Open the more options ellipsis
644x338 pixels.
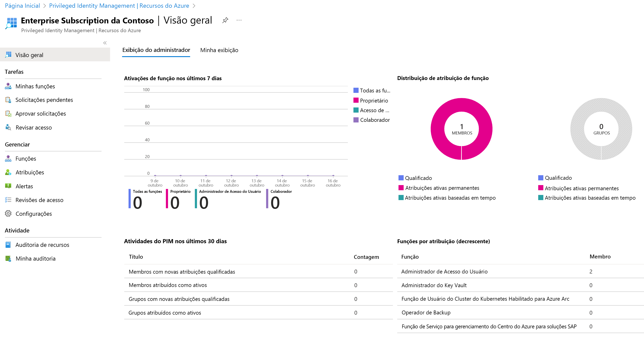[x=239, y=20]
